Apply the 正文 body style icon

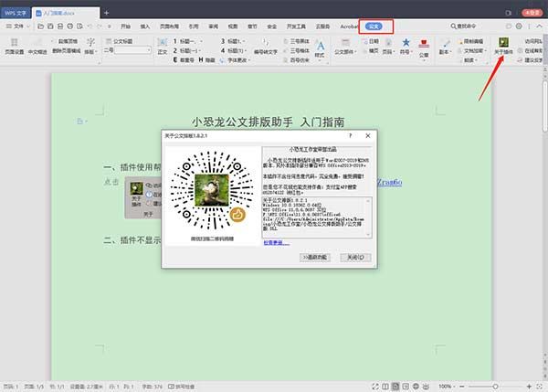163,47
